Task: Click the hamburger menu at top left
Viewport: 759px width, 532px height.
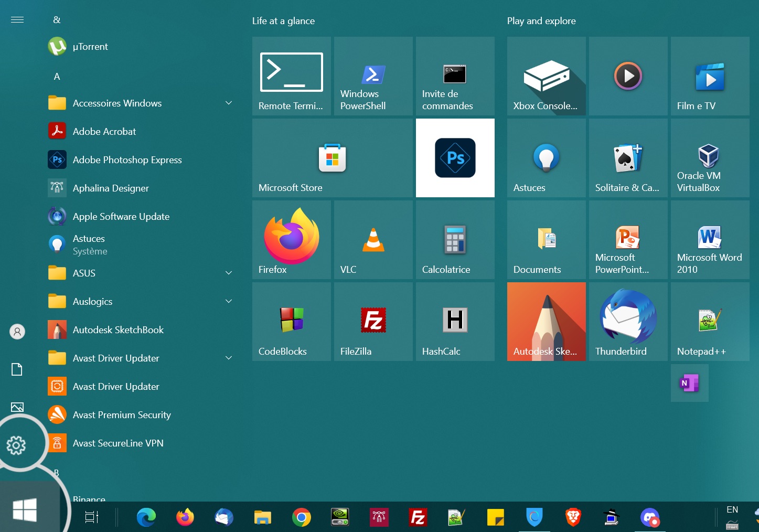Action: (17, 20)
